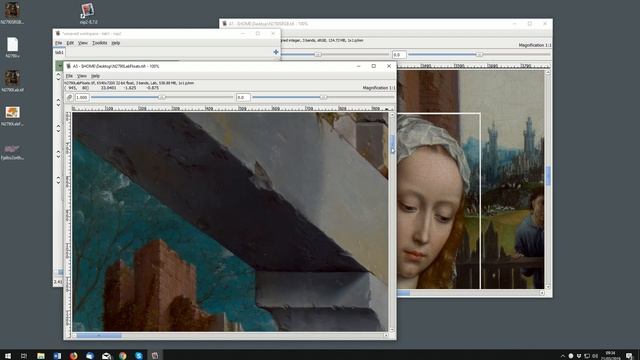The image size is (640, 360).
Task: Select the blank document desktop icon
Action: pyautogui.click(x=12, y=47)
